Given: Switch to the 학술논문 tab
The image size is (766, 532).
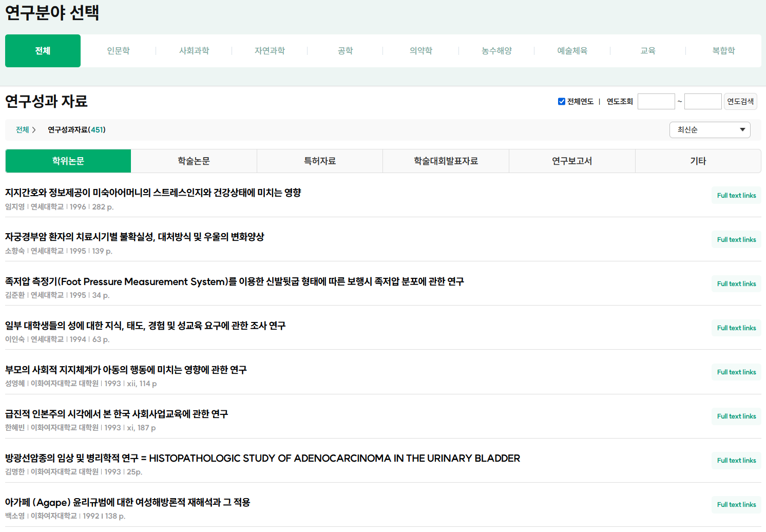Looking at the screenshot, I should 194,161.
